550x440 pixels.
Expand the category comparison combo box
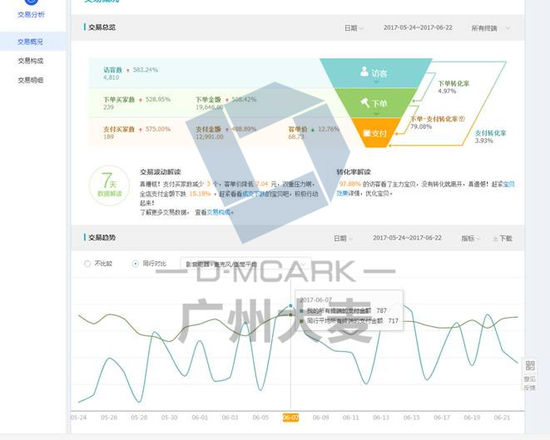tap(245, 264)
